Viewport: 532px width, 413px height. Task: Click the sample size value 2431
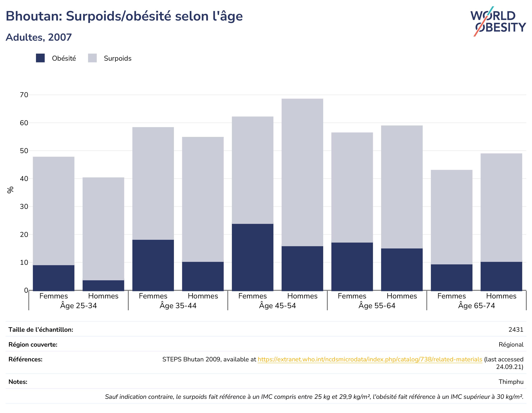[x=516, y=329]
